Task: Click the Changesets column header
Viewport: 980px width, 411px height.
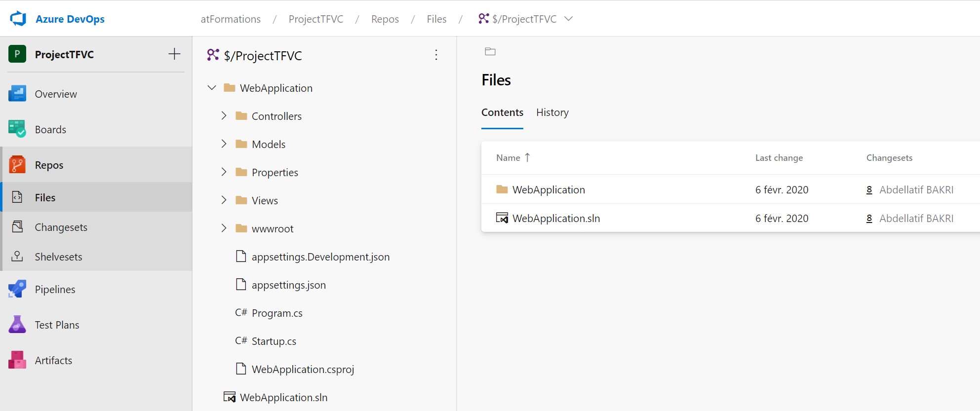Action: coord(889,158)
